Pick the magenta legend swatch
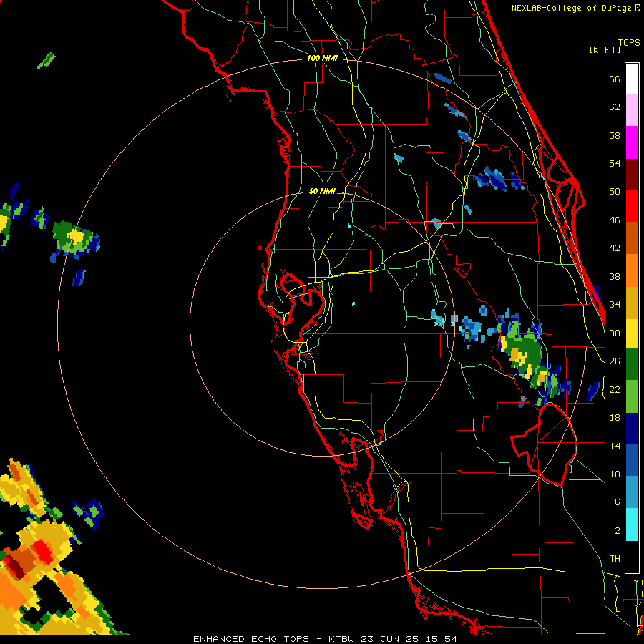The height and width of the screenshot is (644, 644). tap(632, 142)
